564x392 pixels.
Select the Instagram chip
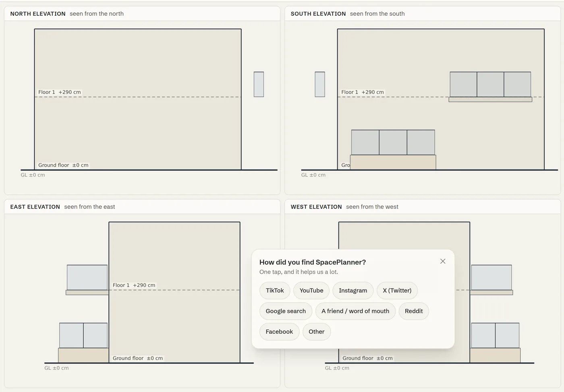353,291
